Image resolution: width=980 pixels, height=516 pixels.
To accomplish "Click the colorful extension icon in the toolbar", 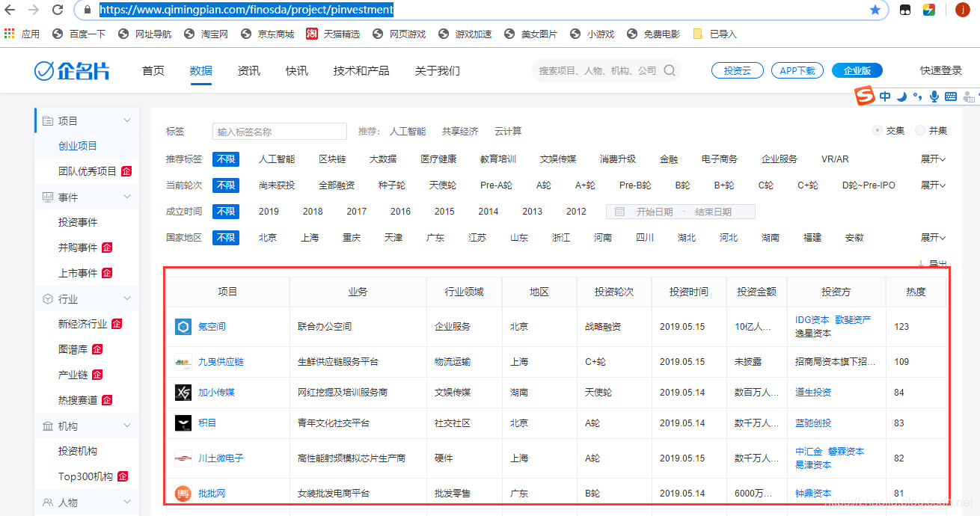I will (928, 10).
